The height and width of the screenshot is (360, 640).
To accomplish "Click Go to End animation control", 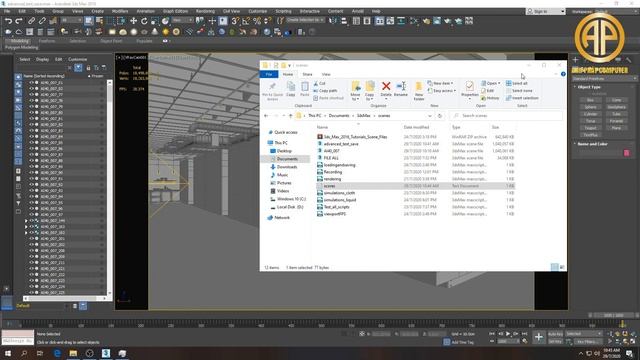I will [525, 334].
